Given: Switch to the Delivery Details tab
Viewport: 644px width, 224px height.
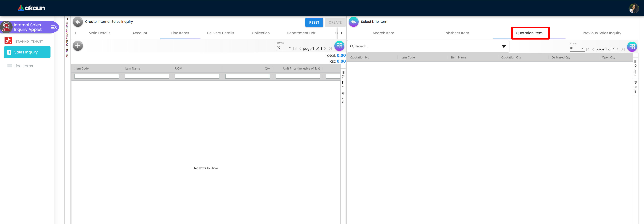Looking at the screenshot, I should click(220, 33).
